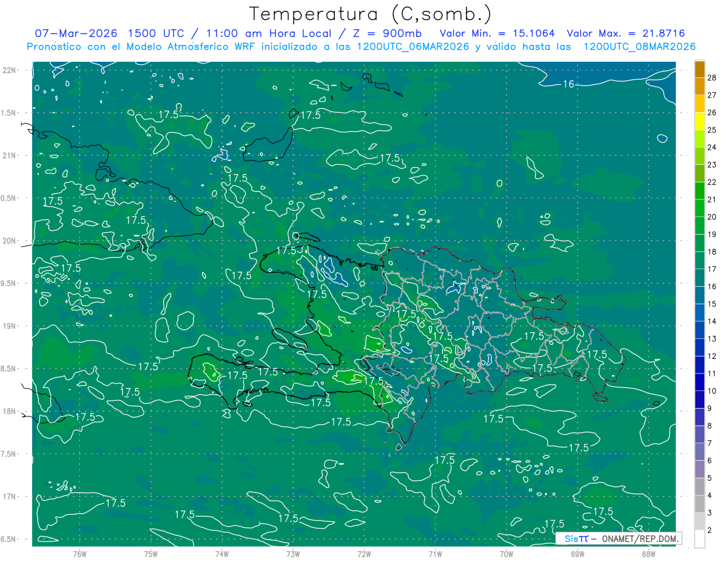
Task: Click the "7.5N" latitude label
Action: click(x=9, y=454)
